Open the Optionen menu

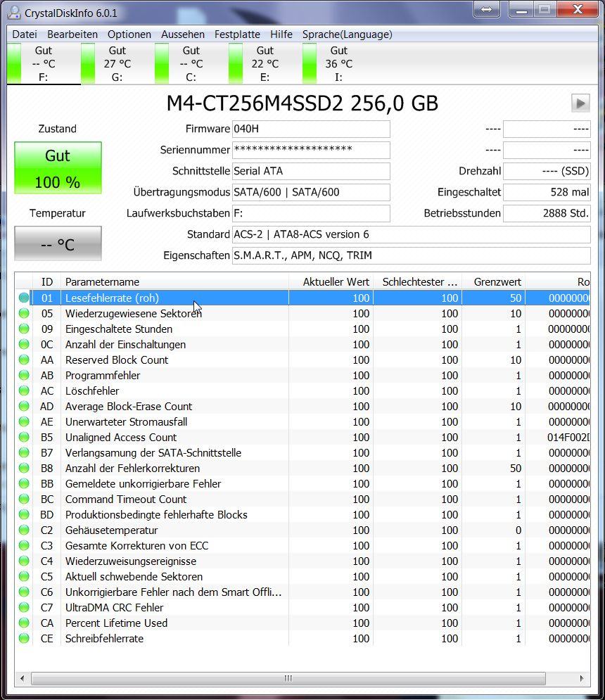[x=129, y=34]
